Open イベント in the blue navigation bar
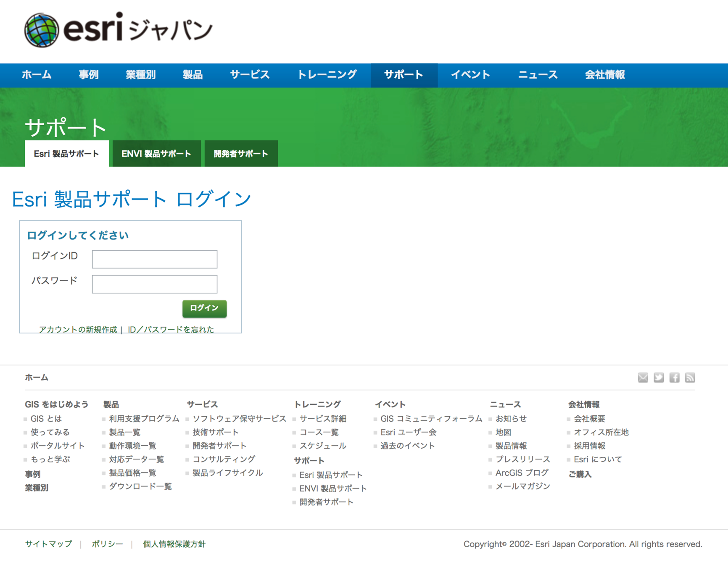The width and height of the screenshot is (728, 567). coord(471,75)
